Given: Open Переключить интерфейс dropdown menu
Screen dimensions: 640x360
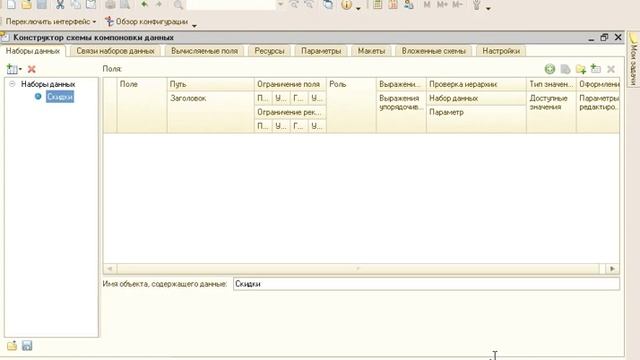Looking at the screenshot, I should click(51, 22).
